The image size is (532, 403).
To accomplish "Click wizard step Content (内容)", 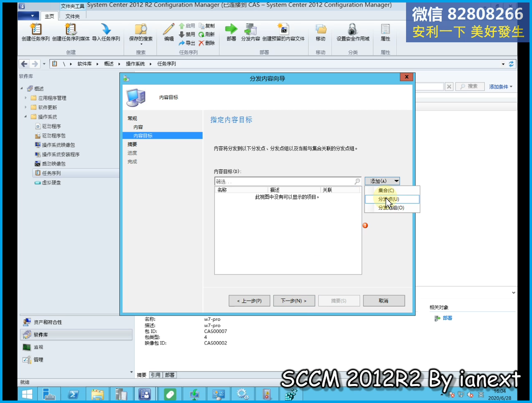I will pyautogui.click(x=138, y=127).
